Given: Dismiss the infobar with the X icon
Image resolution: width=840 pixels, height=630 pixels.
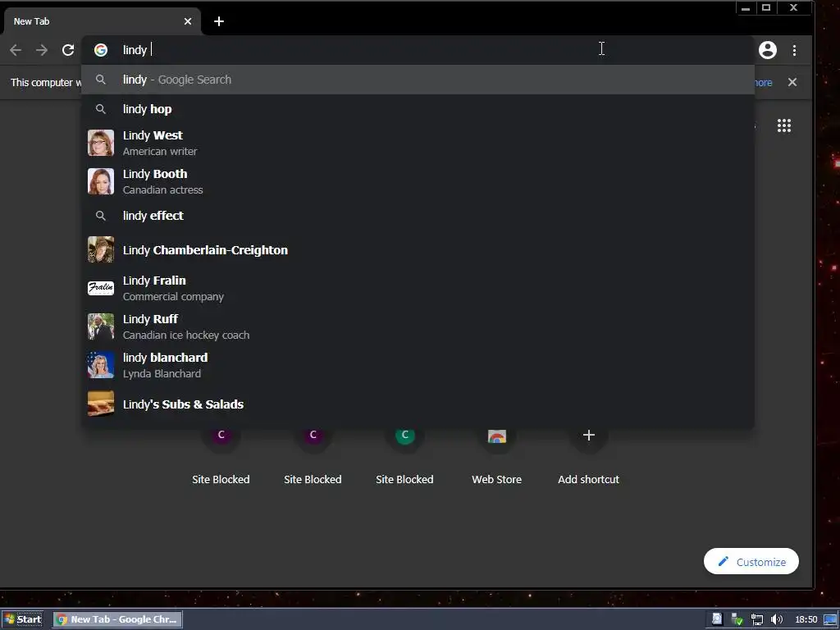Looking at the screenshot, I should pos(792,82).
